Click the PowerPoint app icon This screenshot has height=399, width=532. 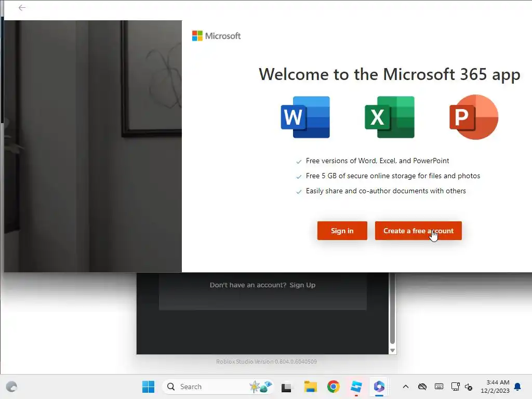(474, 117)
